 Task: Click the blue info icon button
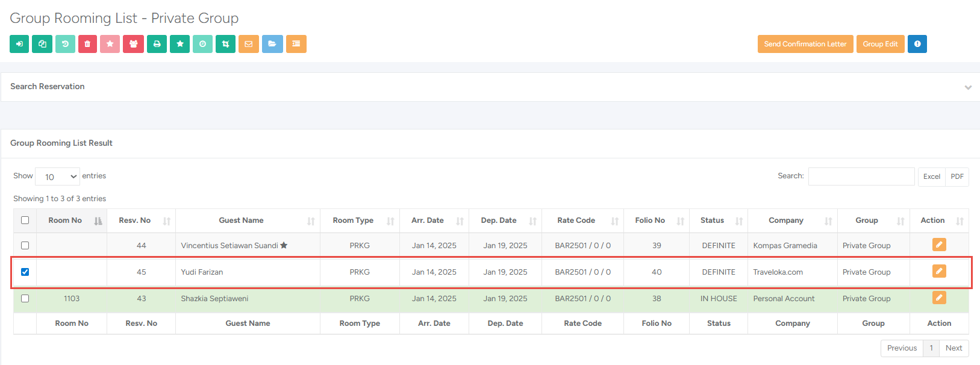(917, 44)
